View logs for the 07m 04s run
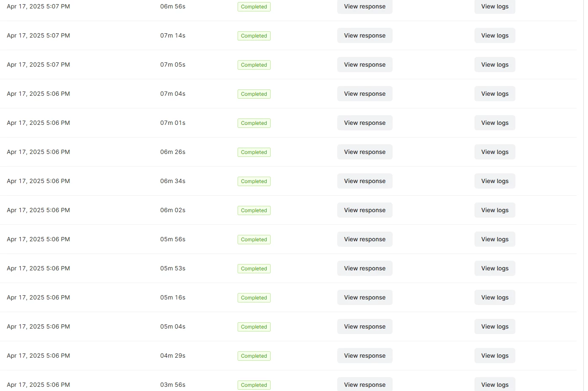The image size is (588, 391). pos(494,94)
